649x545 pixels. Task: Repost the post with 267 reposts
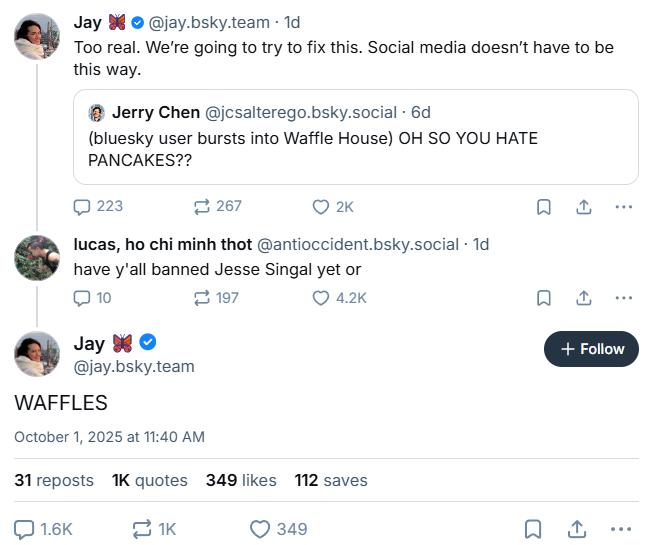pos(202,206)
